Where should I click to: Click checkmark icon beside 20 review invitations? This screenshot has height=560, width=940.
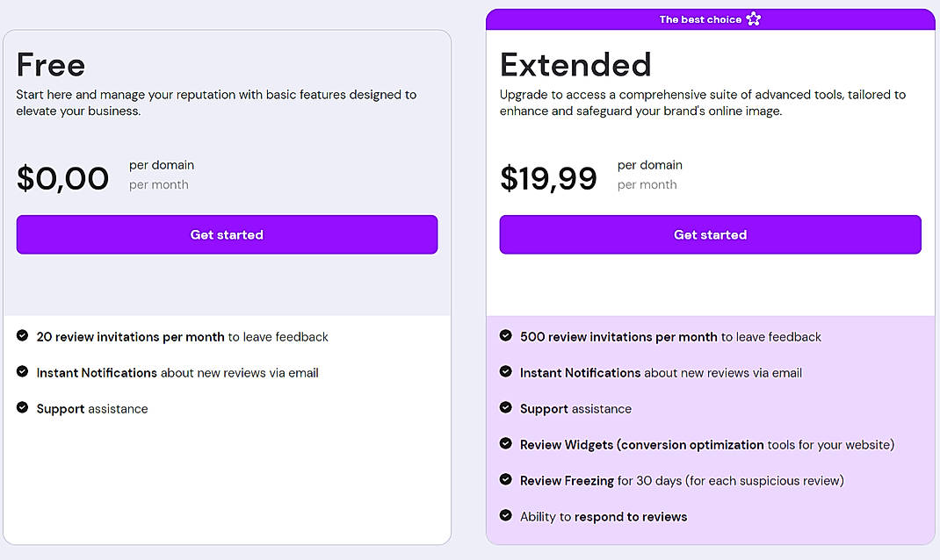[x=23, y=335]
